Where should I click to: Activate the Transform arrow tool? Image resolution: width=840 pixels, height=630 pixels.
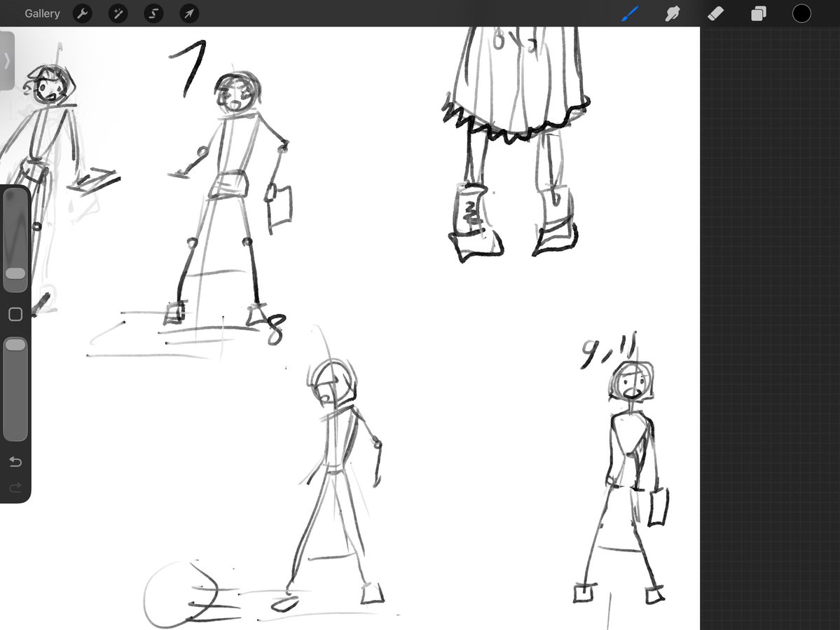pos(189,13)
